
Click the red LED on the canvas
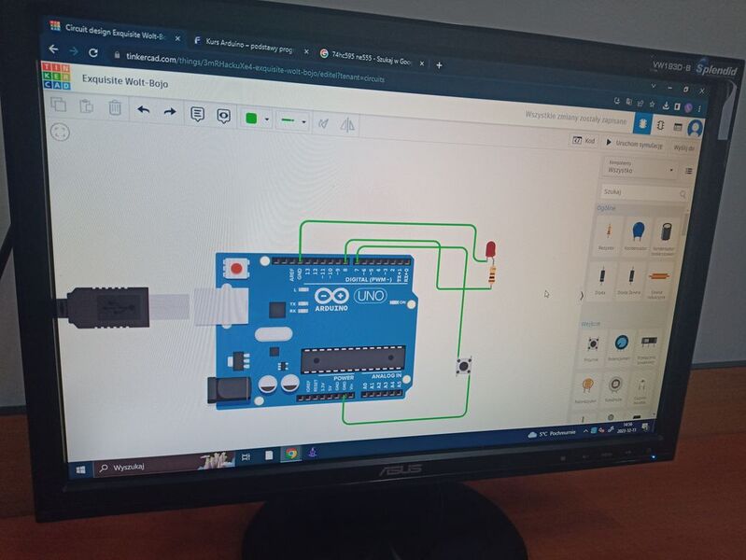pyautogui.click(x=490, y=250)
